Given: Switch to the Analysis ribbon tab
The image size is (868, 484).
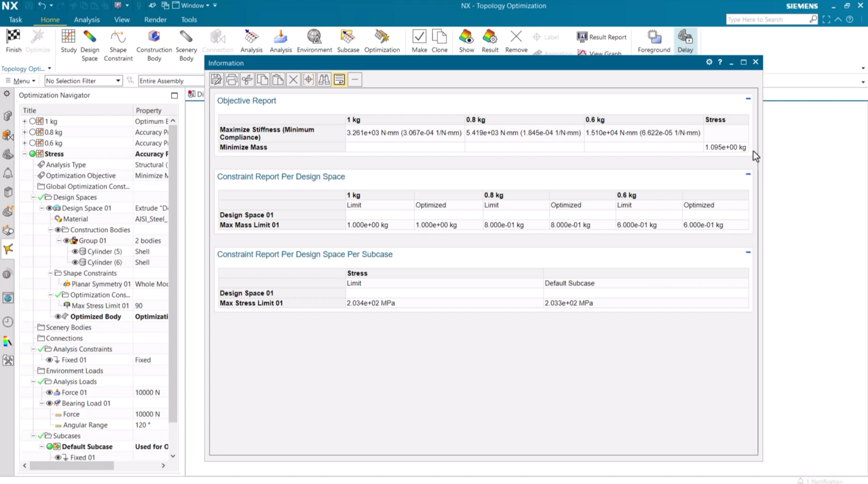Looking at the screenshot, I should click(86, 19).
